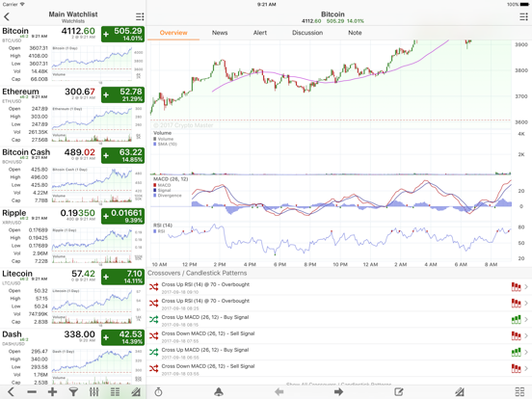Switch to the News tab
The height and width of the screenshot is (399, 532).
coord(220,33)
